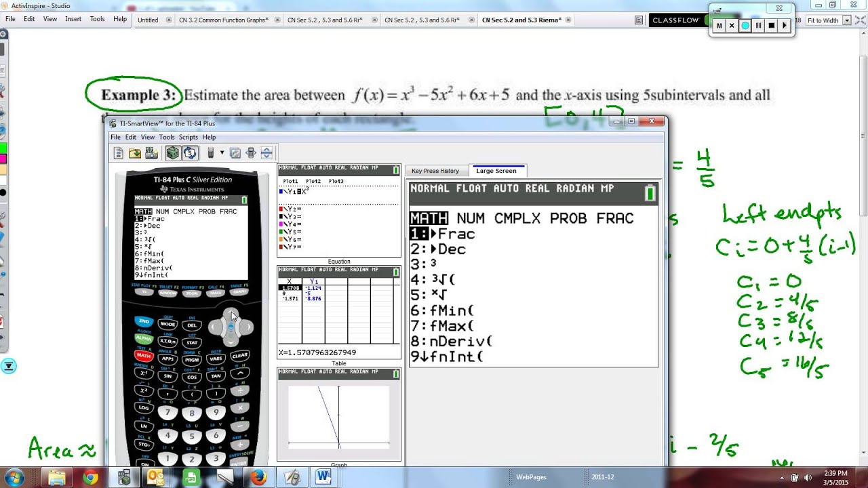Viewport: 868px width, 488px height.
Task: Click the Y1 equation blue color box
Action: 281,191
